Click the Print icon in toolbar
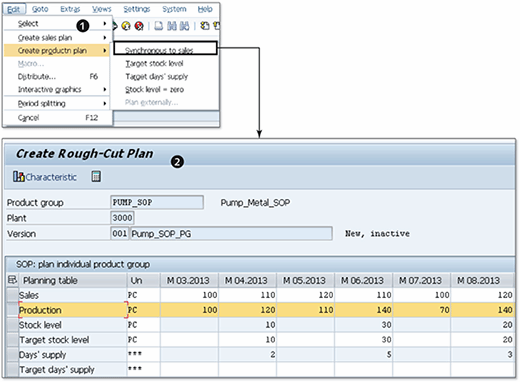 pos(159,26)
